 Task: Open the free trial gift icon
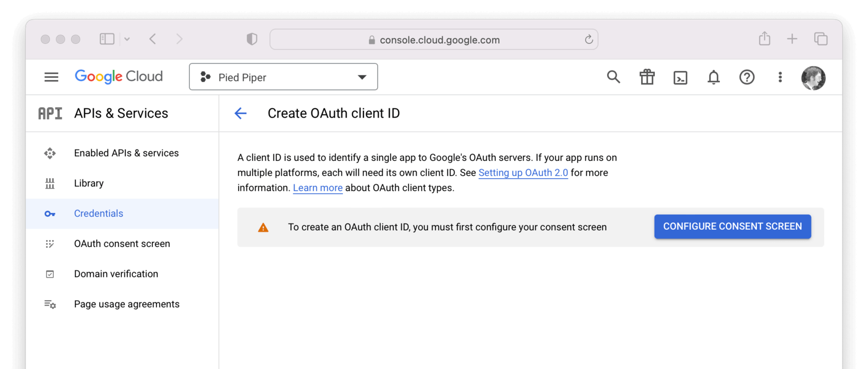[647, 77]
